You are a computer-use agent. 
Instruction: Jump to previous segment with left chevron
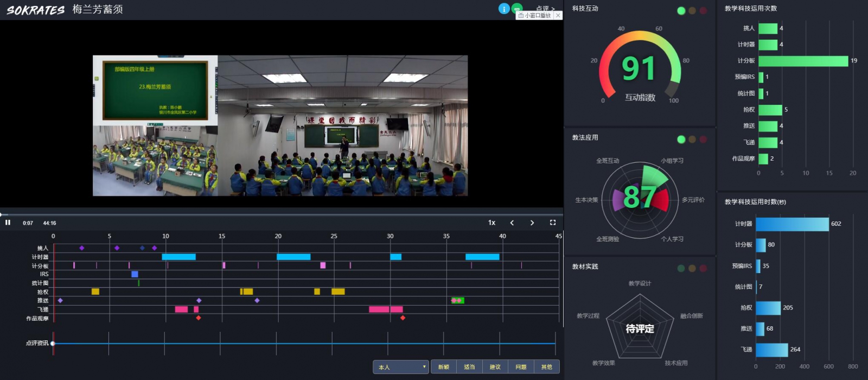(x=512, y=223)
